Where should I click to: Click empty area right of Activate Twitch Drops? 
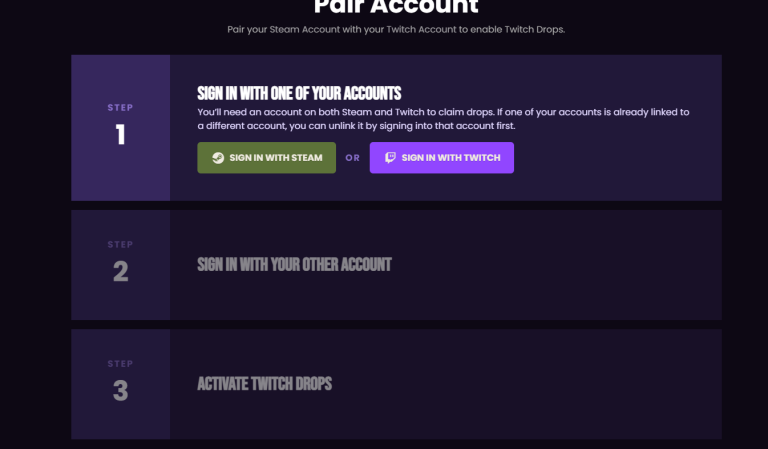[x=530, y=384]
